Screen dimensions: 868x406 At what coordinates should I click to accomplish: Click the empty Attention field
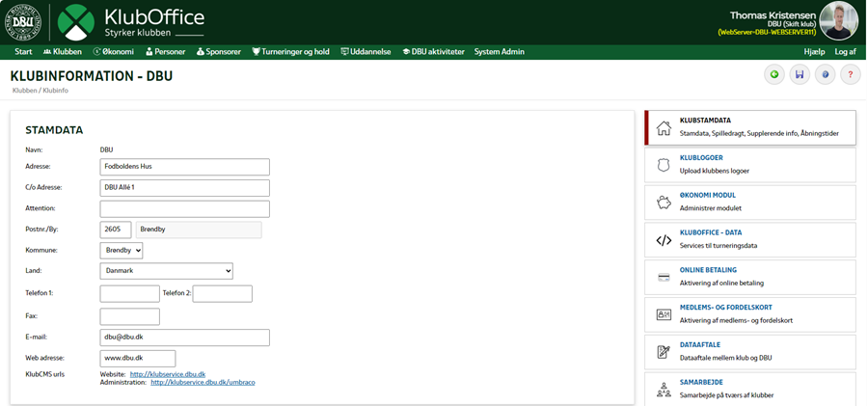click(184, 209)
